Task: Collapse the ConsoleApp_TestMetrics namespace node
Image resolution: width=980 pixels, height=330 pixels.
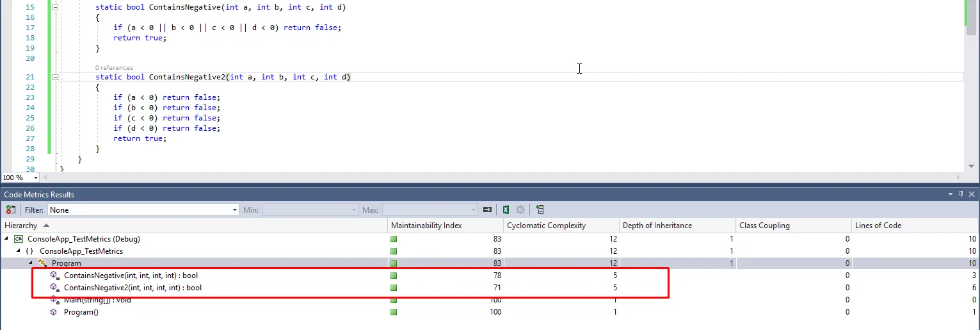Action: pos(19,251)
